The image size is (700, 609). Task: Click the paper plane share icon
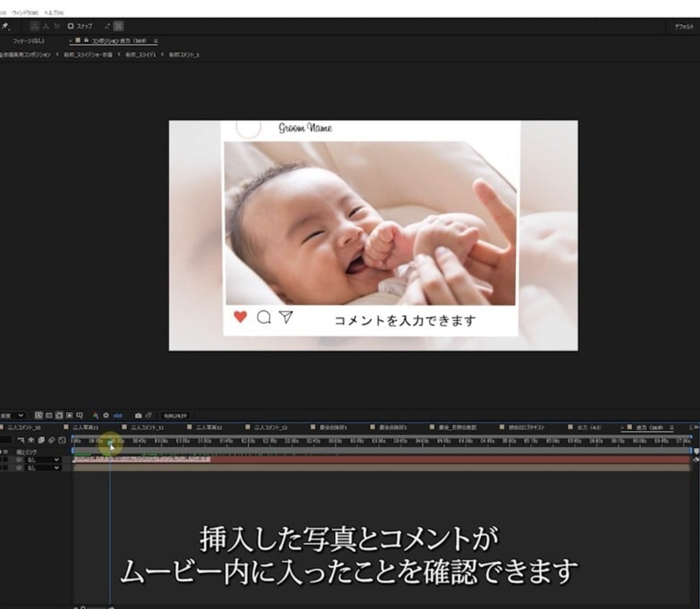(286, 317)
